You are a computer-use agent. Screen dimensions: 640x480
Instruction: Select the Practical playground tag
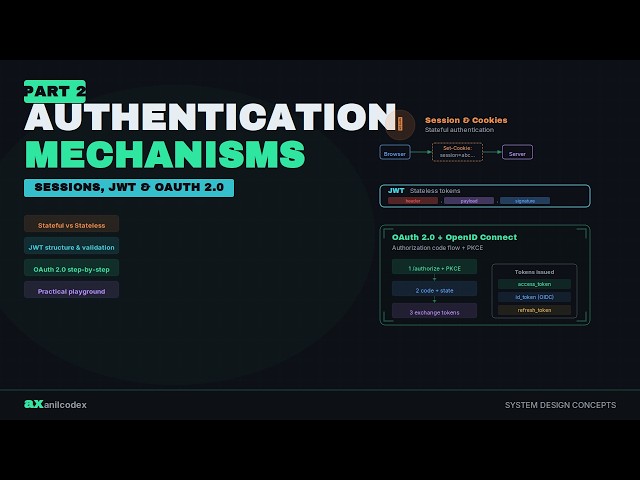click(71, 291)
